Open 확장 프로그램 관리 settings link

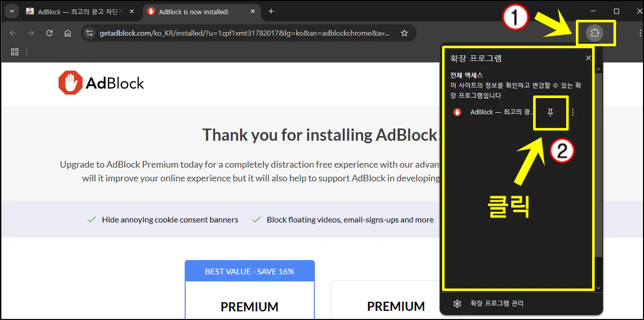pos(497,304)
